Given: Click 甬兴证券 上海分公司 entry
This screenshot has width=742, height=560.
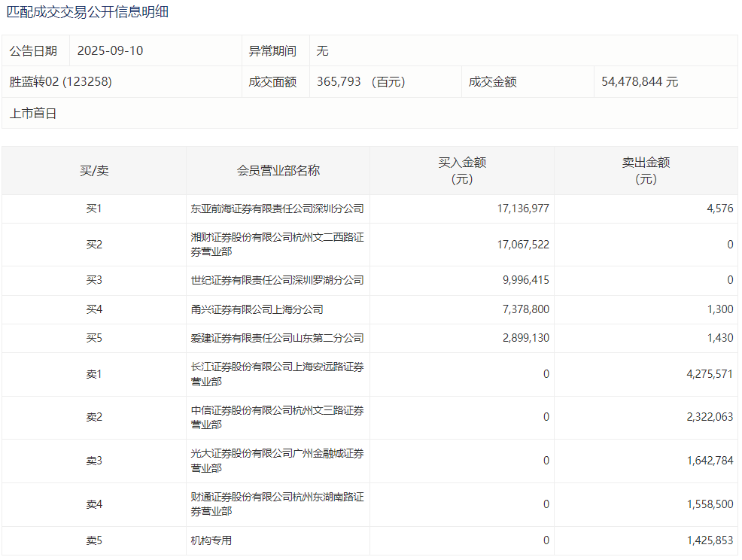Looking at the screenshot, I should point(257,309).
